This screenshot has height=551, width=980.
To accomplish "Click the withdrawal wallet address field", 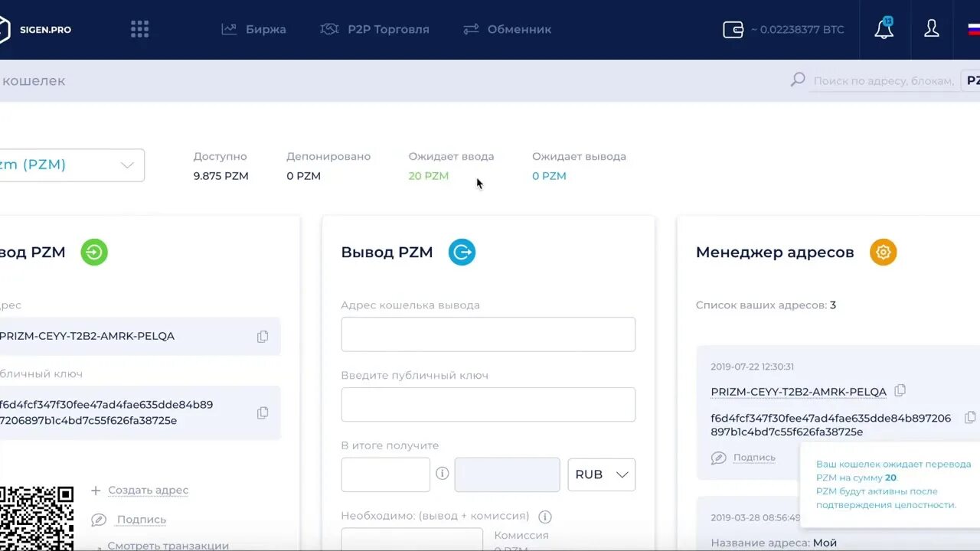I will (488, 334).
